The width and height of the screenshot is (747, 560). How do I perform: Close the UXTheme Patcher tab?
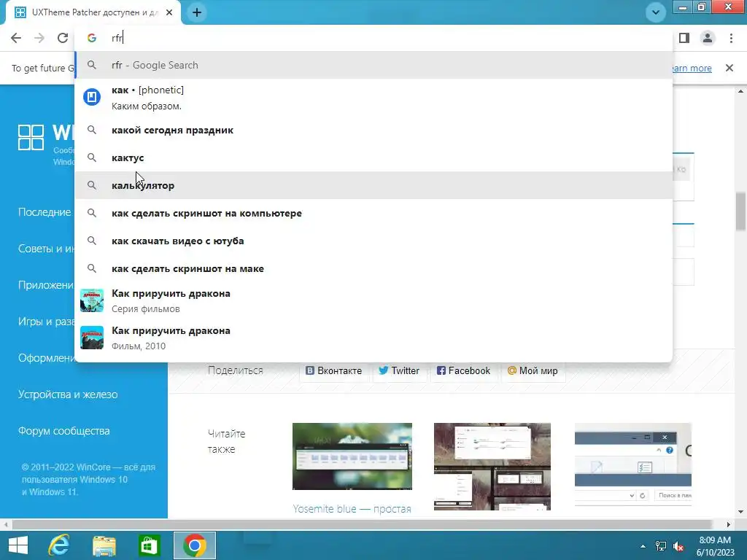tap(169, 12)
